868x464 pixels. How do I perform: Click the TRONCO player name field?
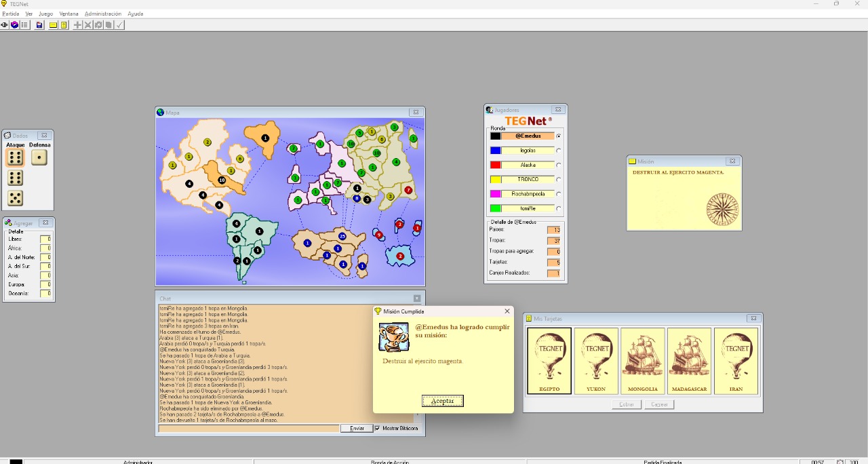(x=528, y=179)
